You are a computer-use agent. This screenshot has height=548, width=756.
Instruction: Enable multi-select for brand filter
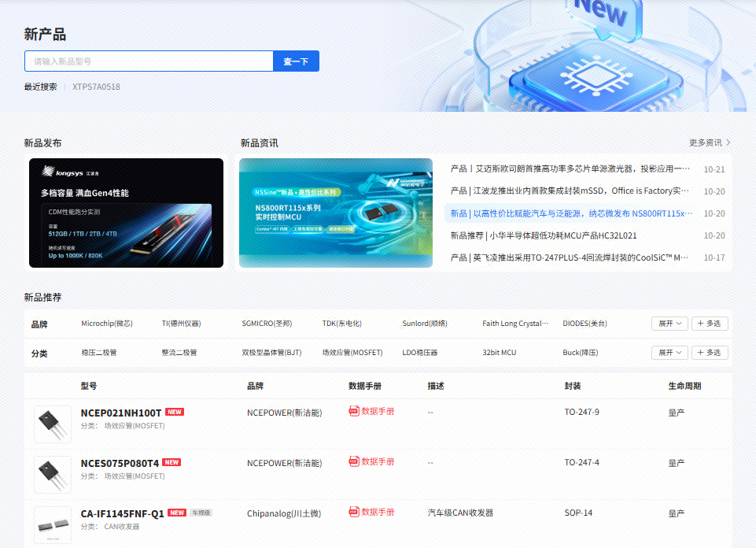coord(709,324)
